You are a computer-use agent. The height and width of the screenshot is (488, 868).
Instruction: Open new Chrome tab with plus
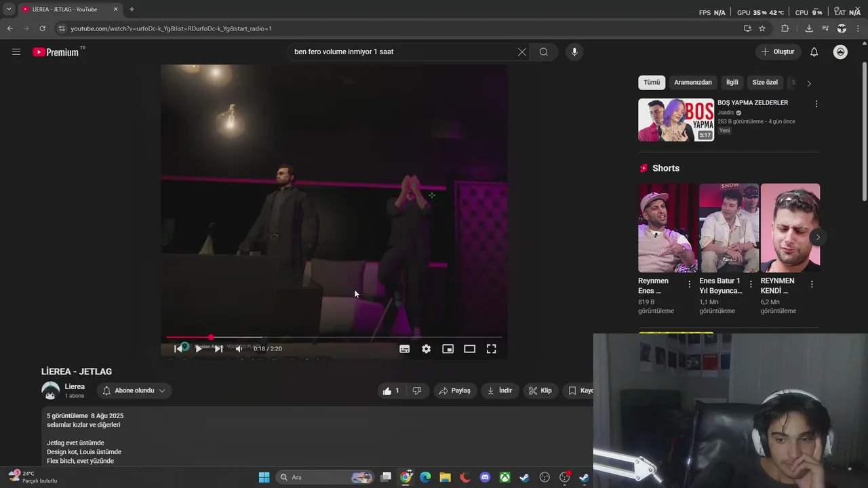[x=132, y=9]
